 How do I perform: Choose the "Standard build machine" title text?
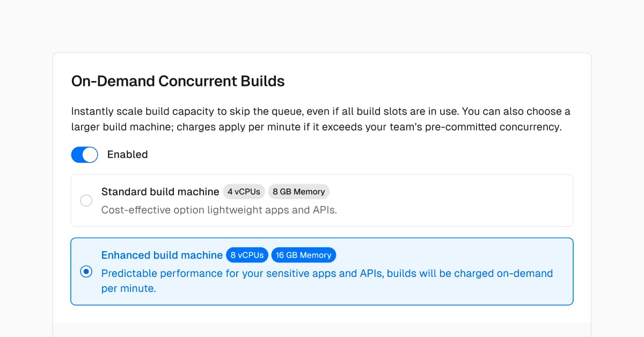[x=160, y=192]
